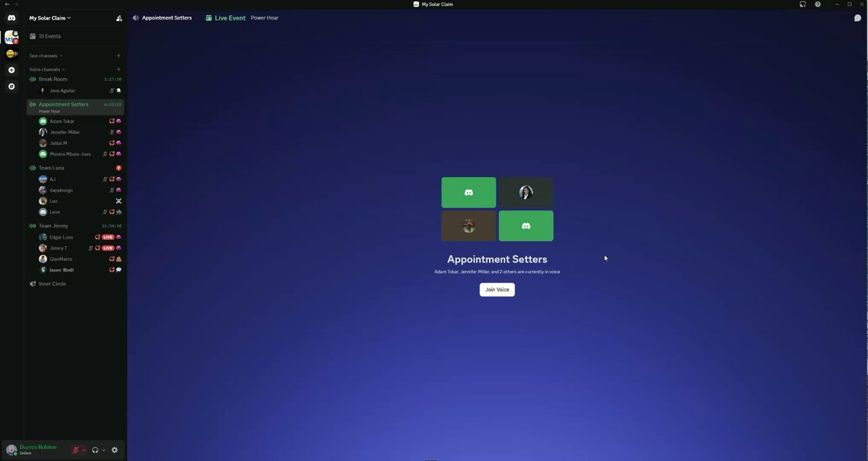Open the Help question mark icon

[818, 4]
